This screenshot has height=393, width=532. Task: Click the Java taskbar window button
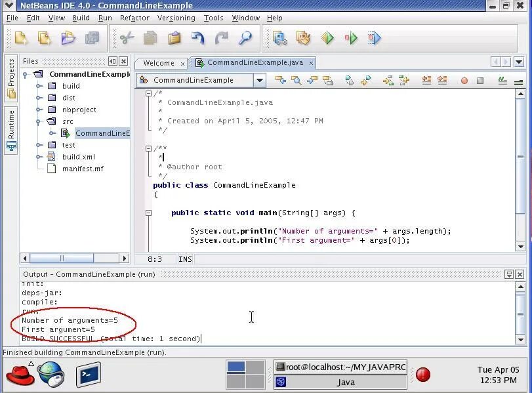pyautogui.click(x=340, y=382)
